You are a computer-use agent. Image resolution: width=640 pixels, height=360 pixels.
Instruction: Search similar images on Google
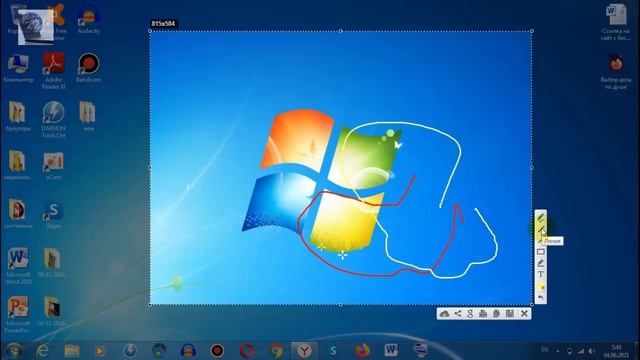(470, 313)
